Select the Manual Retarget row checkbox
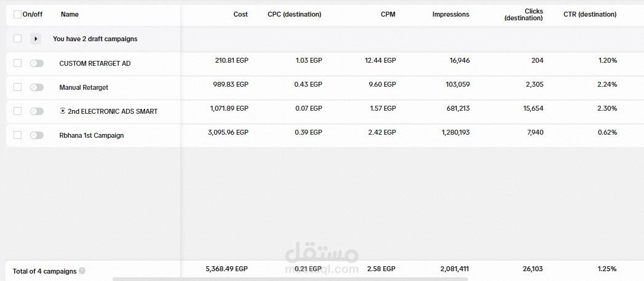 (17, 87)
